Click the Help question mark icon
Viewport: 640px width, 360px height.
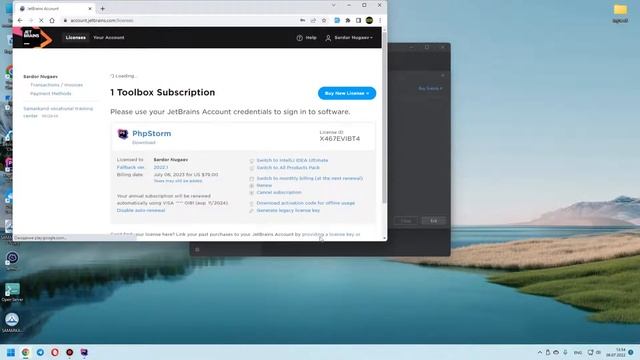tap(300, 38)
